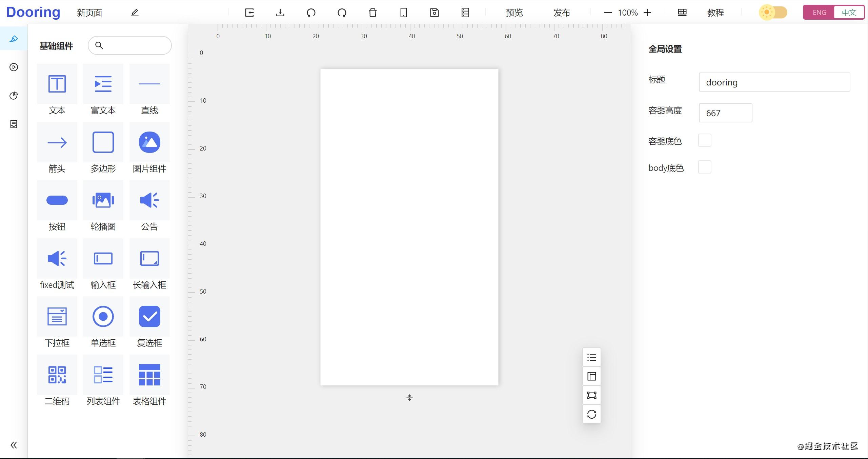Click the trash delete icon
The width and height of the screenshot is (868, 459).
coord(373,13)
